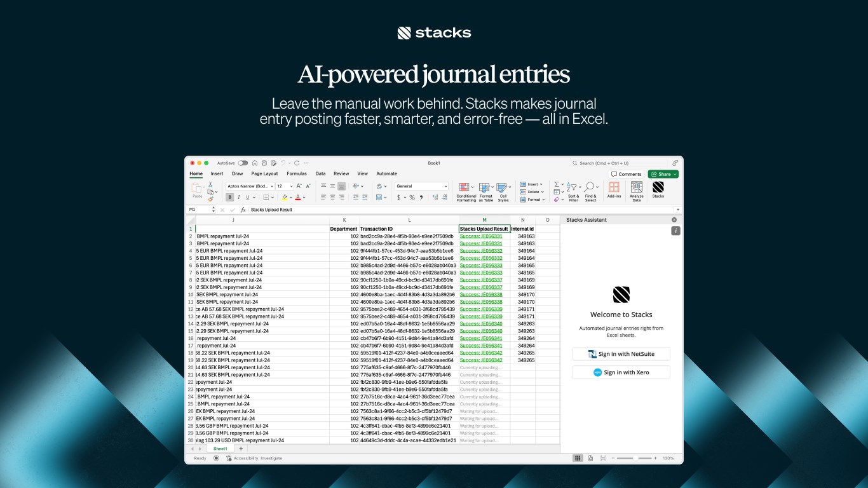Cut the selection with the scissors icon

[x=210, y=184]
